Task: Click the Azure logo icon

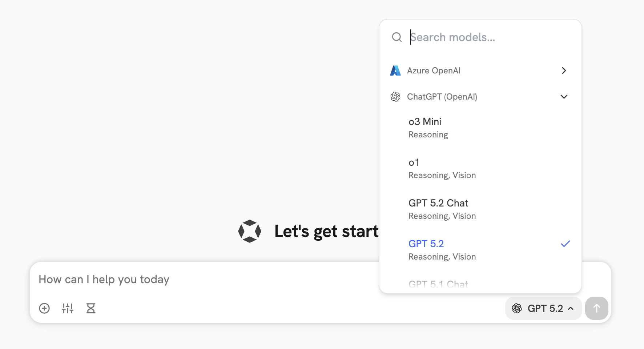Action: [395, 71]
